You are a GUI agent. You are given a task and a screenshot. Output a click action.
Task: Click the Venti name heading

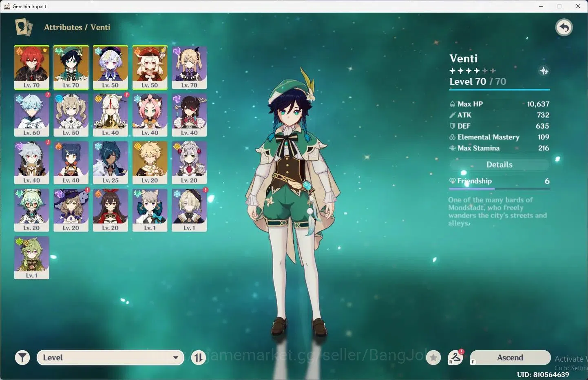coord(464,58)
